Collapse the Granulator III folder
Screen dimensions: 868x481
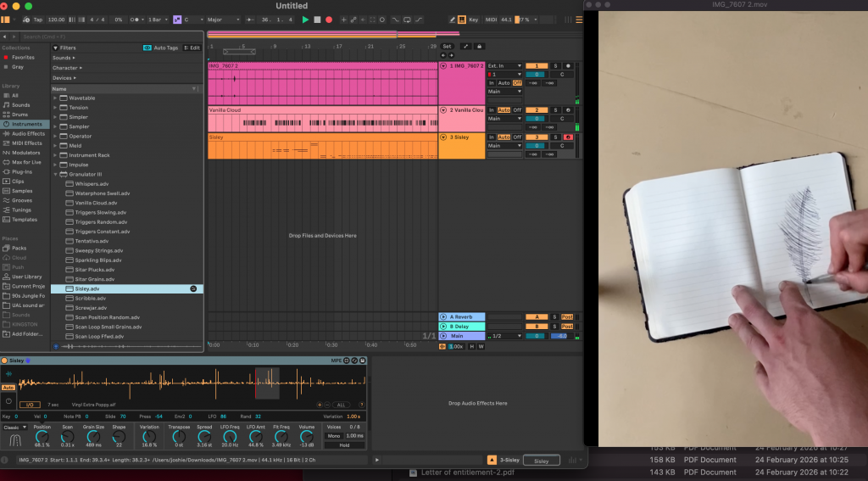coord(55,175)
